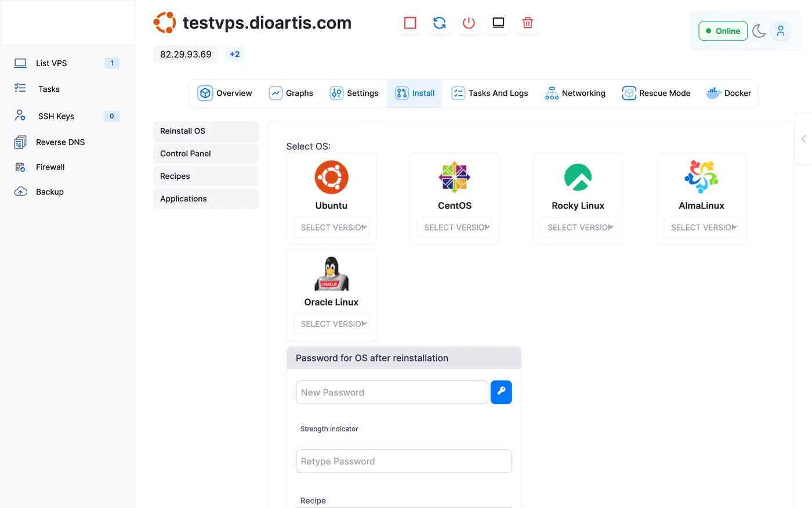Open Recipes in side menu

click(x=206, y=176)
